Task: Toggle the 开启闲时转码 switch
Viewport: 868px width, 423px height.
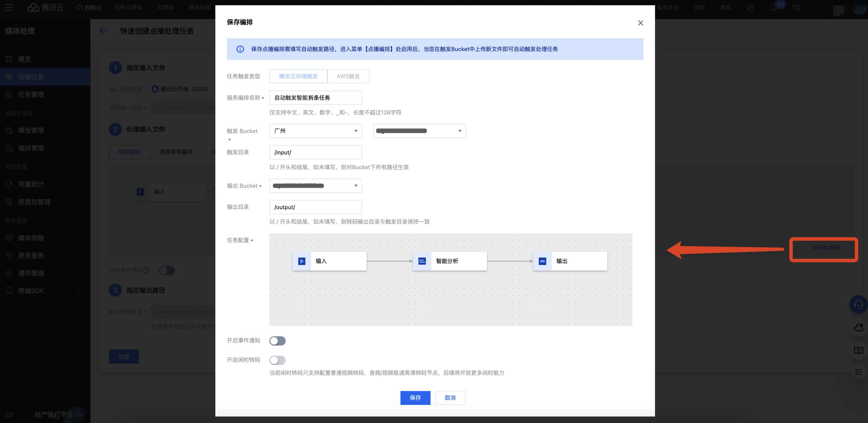Action: tap(277, 360)
